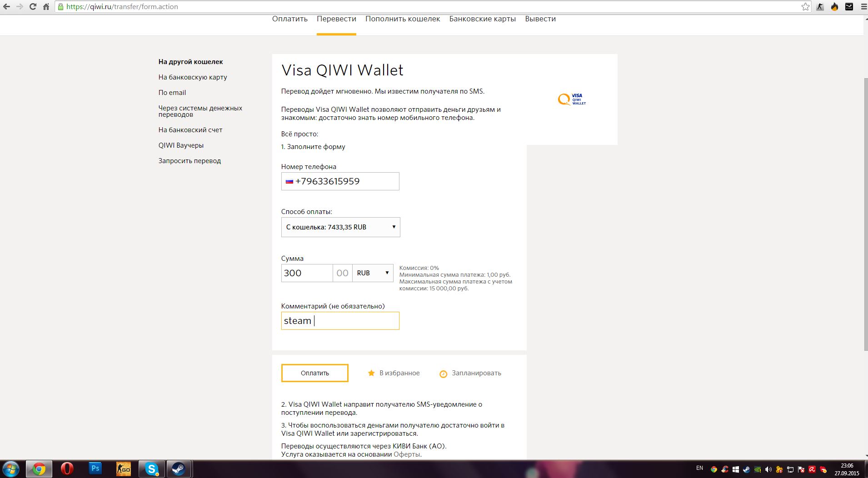Click the green HTTPS padlock icon
This screenshot has height=478, width=868.
(60, 6)
